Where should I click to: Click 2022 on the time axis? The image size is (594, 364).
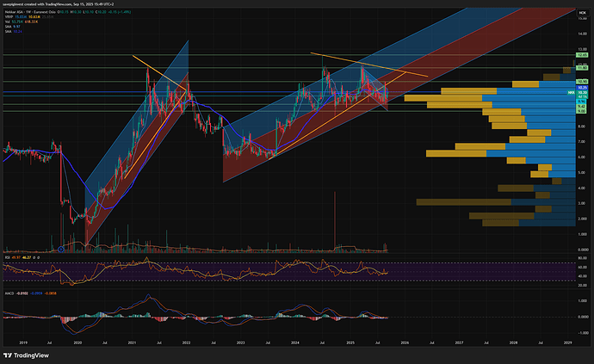click(187, 342)
